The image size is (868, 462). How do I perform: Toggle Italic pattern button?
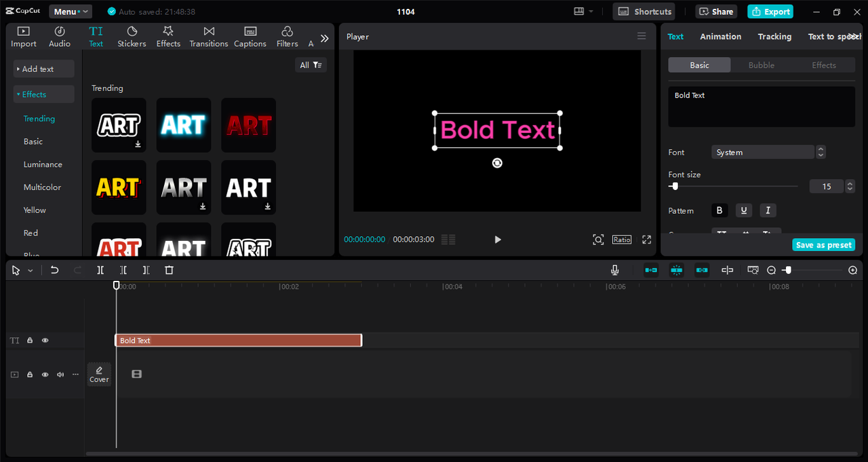click(768, 210)
